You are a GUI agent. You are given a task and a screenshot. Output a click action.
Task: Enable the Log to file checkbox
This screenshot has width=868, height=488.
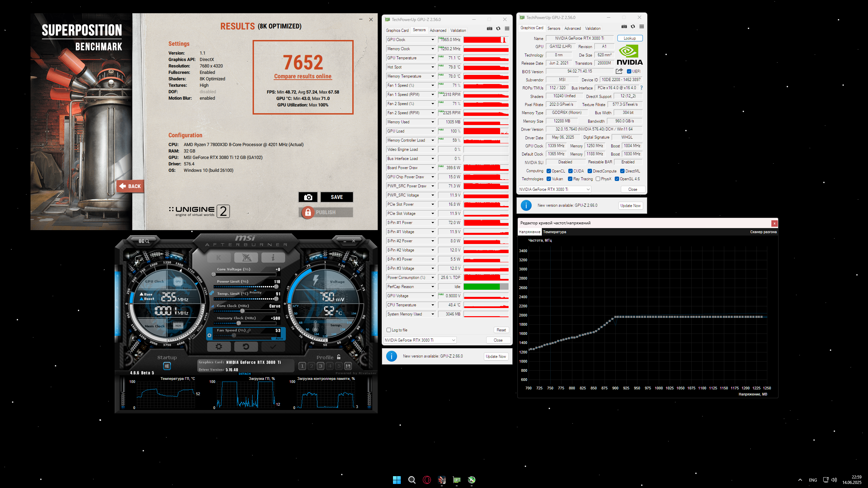(389, 330)
